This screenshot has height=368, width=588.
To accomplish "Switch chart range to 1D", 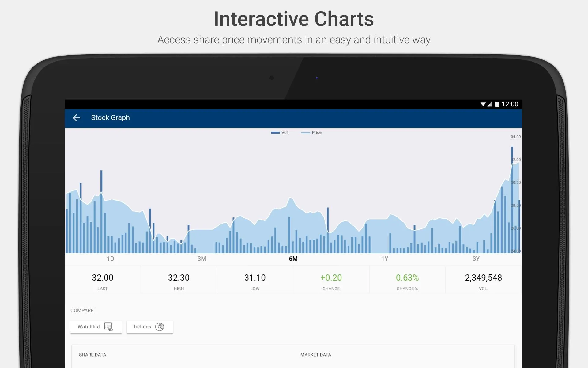I will click(111, 259).
